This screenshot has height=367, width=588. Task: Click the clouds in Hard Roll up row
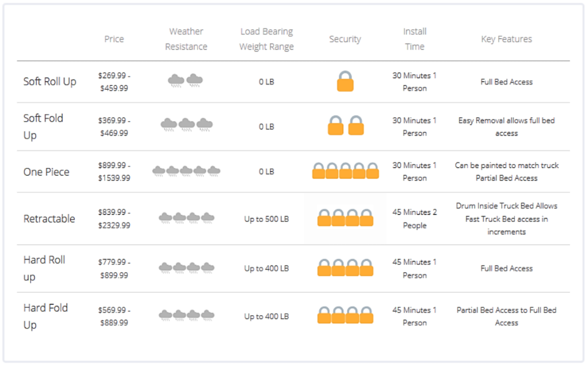[186, 268]
